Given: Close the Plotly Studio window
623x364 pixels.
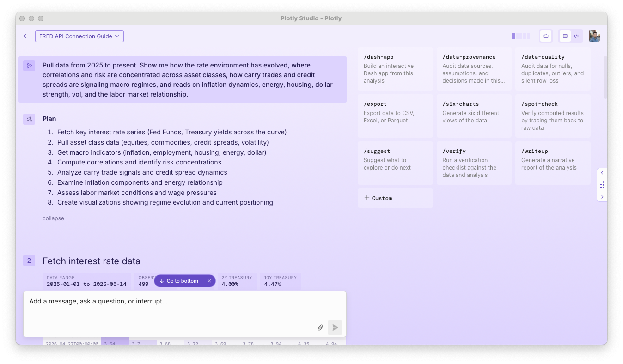Looking at the screenshot, I should [22, 18].
